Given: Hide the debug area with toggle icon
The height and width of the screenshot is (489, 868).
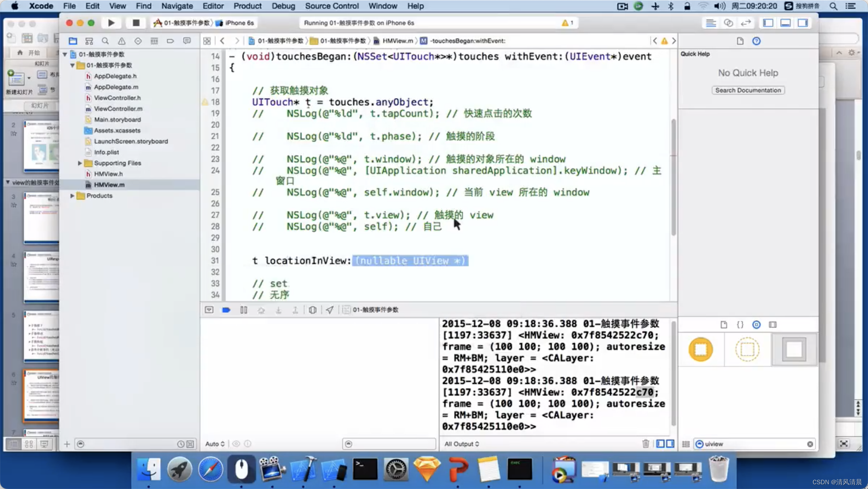Looking at the screenshot, I should pos(209,310).
